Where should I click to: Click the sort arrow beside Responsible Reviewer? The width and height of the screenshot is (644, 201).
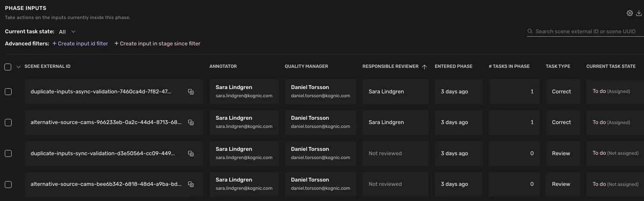[424, 67]
